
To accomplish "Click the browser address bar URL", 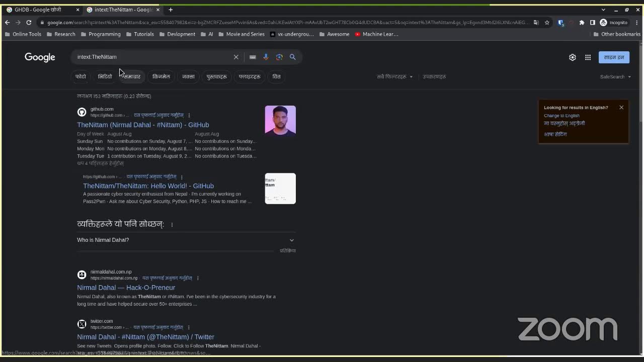I will (x=287, y=23).
